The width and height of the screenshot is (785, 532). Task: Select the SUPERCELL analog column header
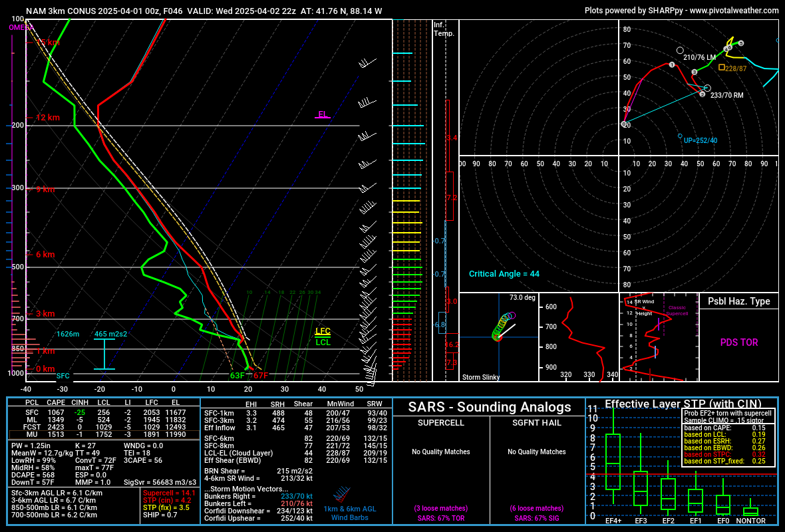[x=441, y=423]
